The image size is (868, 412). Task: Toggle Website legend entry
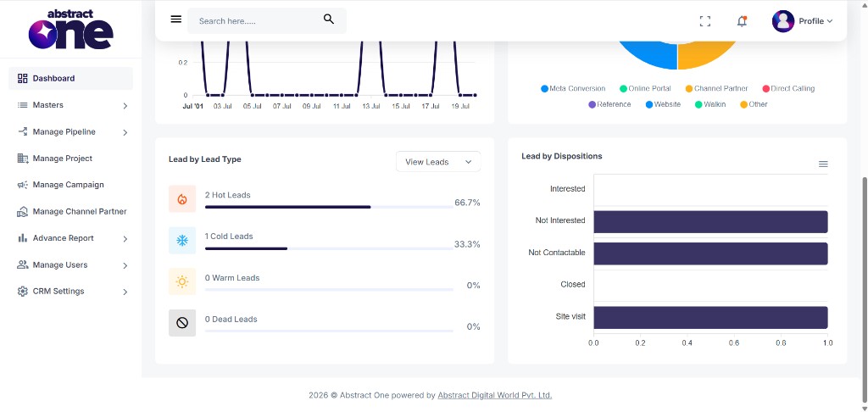[x=663, y=104]
